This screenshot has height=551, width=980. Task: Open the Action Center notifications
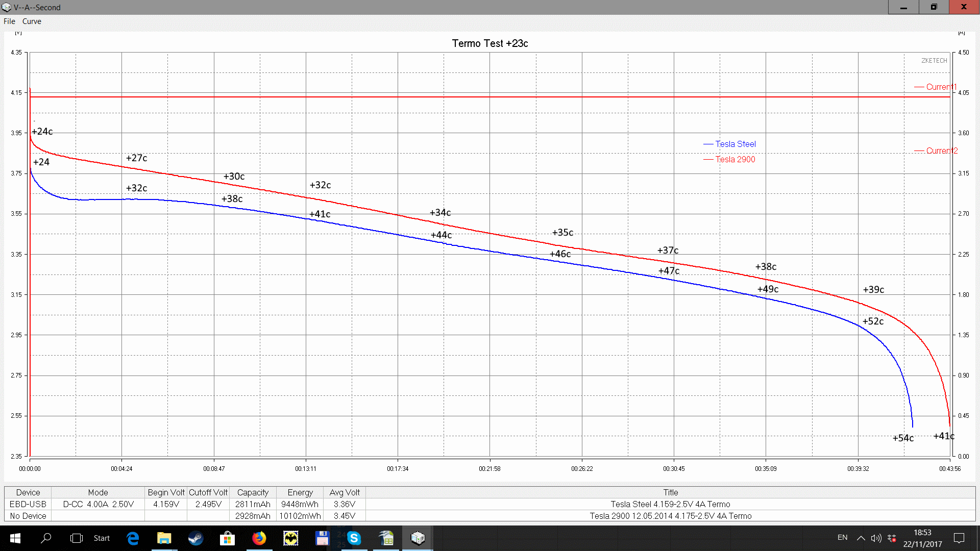coord(959,538)
